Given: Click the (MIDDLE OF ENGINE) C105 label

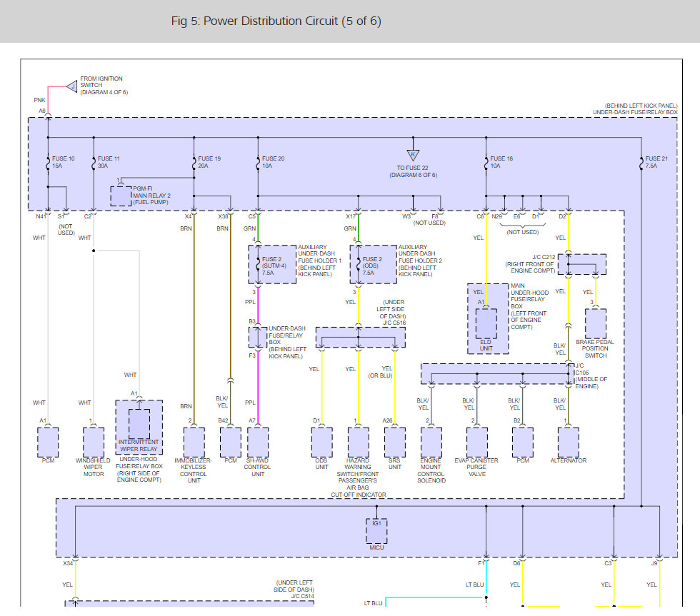Looking at the screenshot, I should point(591,376).
